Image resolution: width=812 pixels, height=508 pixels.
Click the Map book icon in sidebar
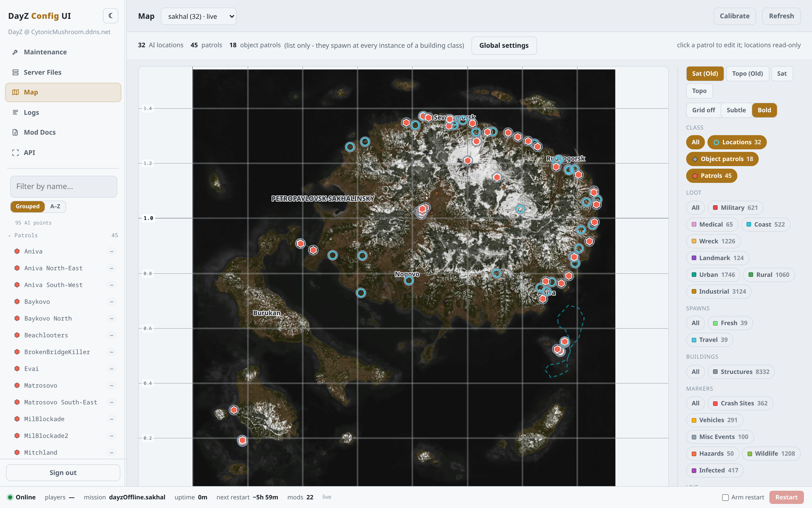pos(15,92)
